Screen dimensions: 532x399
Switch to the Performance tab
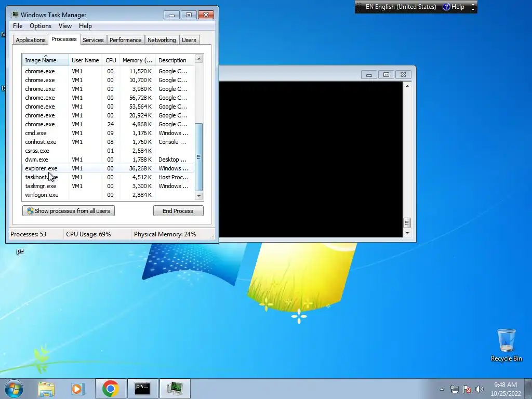[126, 40]
